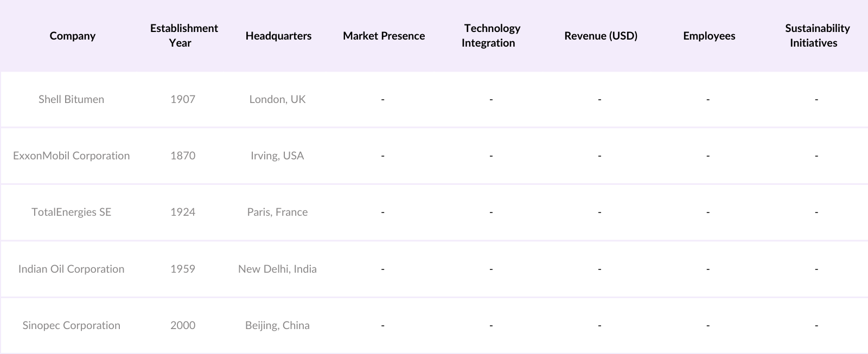
Task: Select the Market Presence column header
Action: tap(384, 36)
